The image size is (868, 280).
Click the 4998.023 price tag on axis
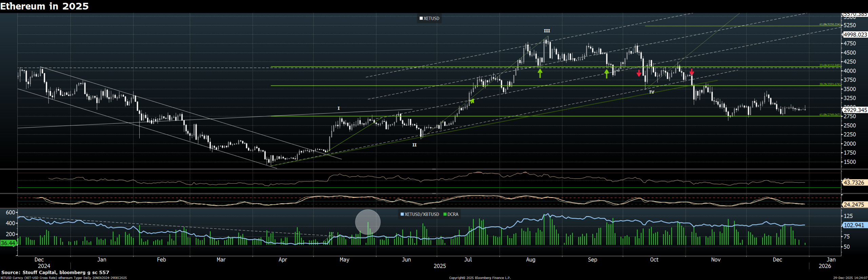click(855, 35)
